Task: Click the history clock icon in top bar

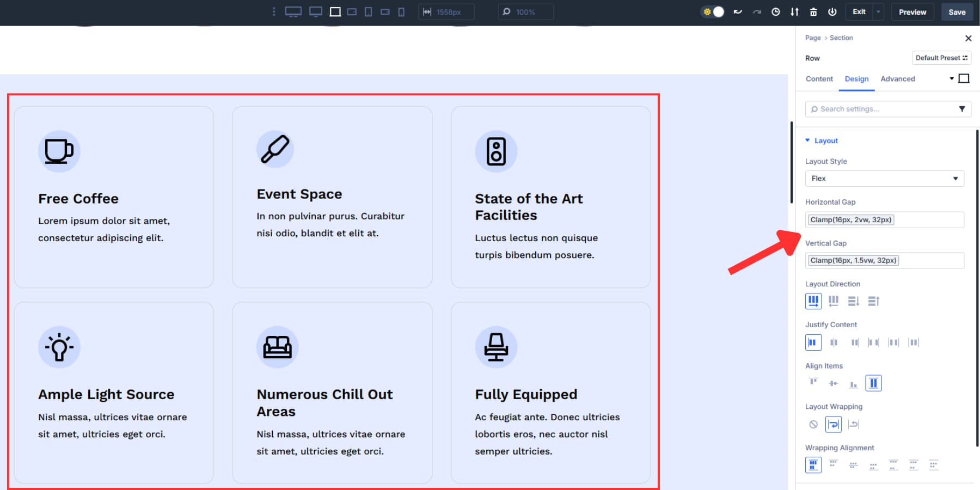Action: 775,12
